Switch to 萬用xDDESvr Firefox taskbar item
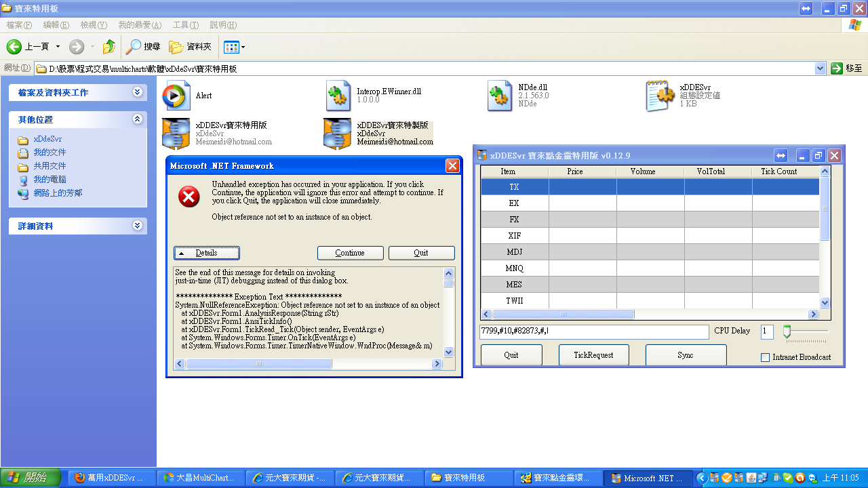 point(111,478)
